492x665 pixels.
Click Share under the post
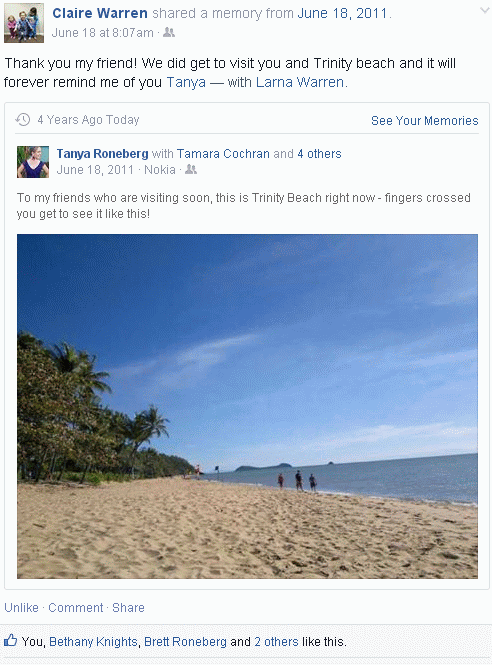coord(128,607)
